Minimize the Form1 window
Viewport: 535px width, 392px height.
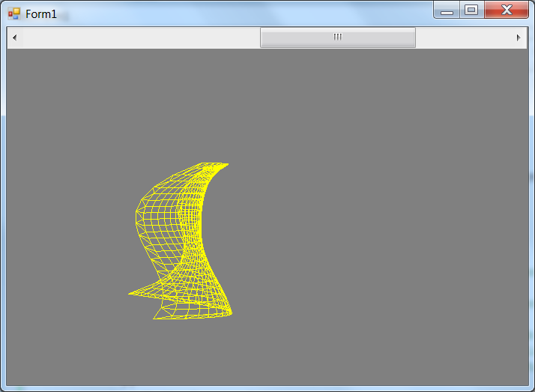(447, 10)
